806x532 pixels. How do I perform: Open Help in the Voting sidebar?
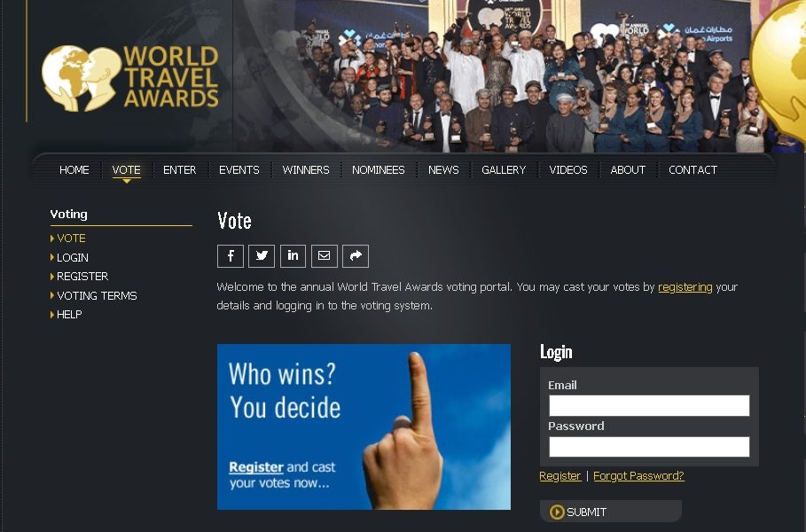(69, 315)
